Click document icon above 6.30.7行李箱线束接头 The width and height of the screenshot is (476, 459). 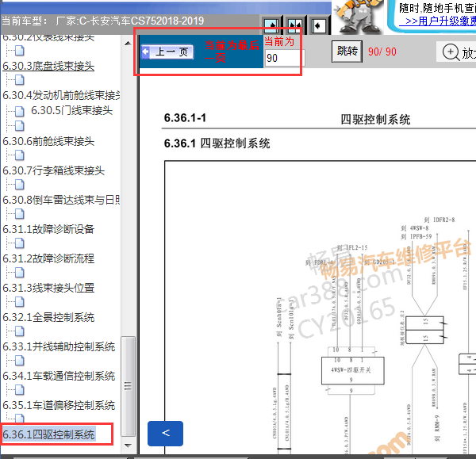click(x=20, y=155)
